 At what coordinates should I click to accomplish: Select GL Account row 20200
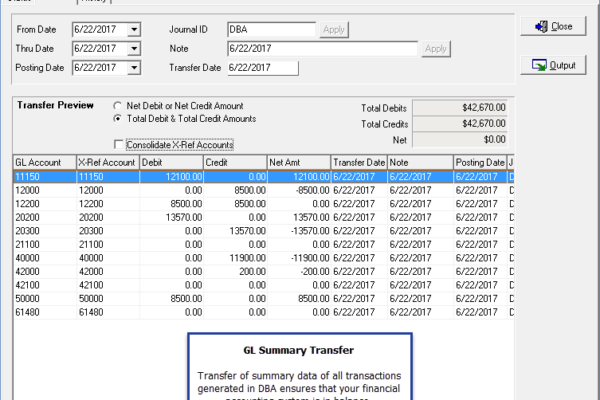[x=263, y=217]
